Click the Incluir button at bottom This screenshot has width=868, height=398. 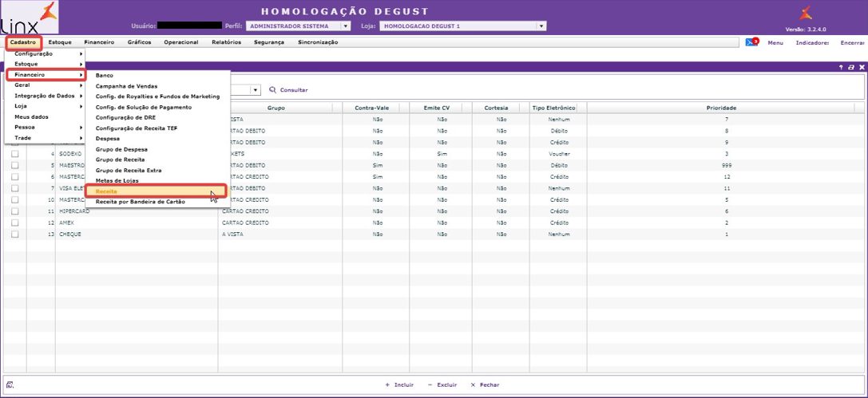tap(399, 384)
